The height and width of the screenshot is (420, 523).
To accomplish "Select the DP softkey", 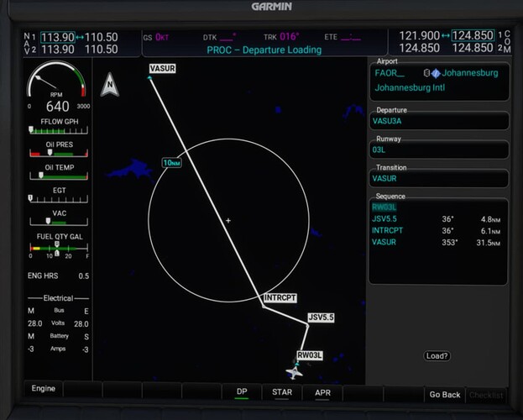I will tap(242, 392).
